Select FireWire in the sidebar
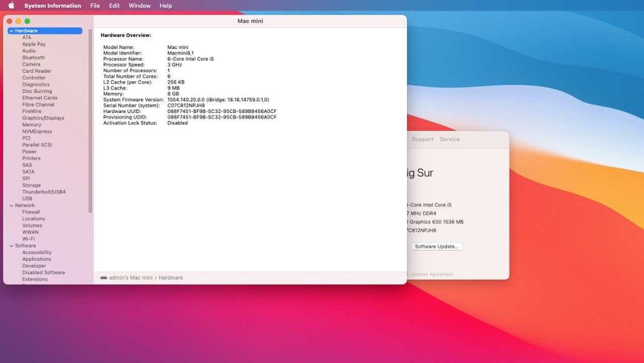The height and width of the screenshot is (363, 644). (32, 112)
